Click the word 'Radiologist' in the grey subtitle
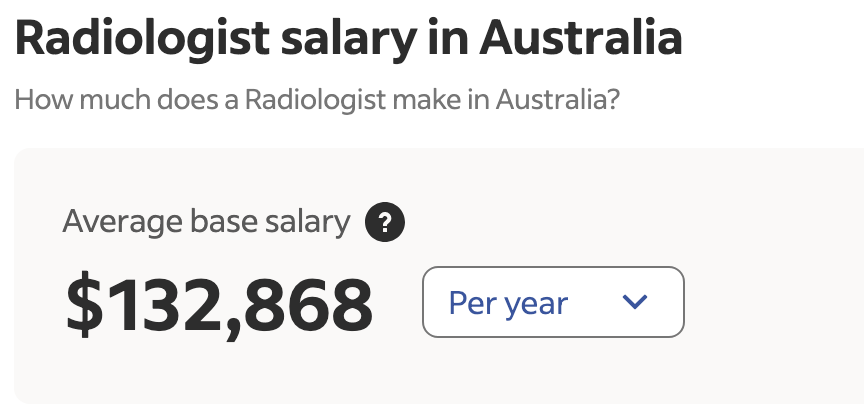The height and width of the screenshot is (416, 864). click(x=315, y=100)
